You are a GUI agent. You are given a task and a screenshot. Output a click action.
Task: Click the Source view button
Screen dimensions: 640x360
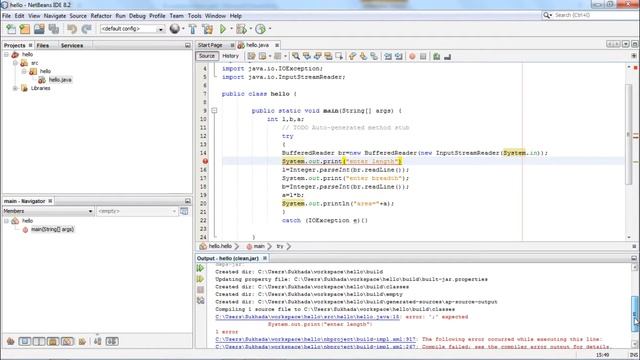207,56
